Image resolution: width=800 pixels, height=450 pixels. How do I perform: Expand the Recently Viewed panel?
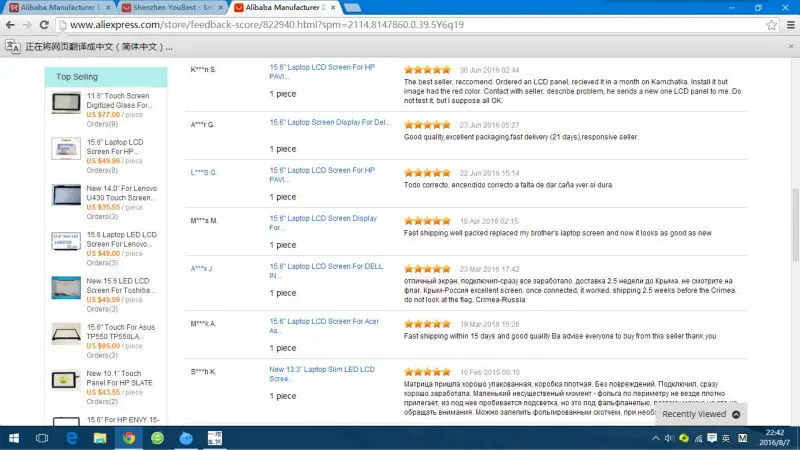click(701, 414)
